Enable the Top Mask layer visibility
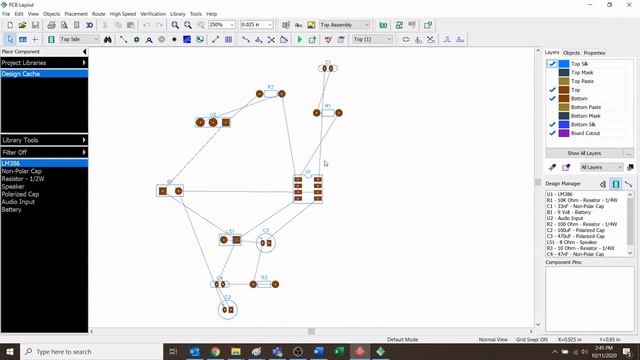The image size is (640, 360). (552, 73)
